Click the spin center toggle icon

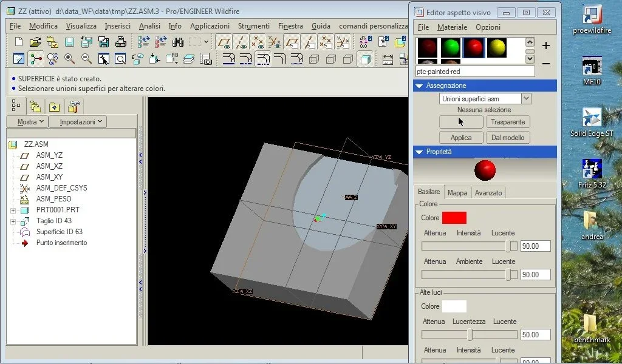click(x=36, y=59)
